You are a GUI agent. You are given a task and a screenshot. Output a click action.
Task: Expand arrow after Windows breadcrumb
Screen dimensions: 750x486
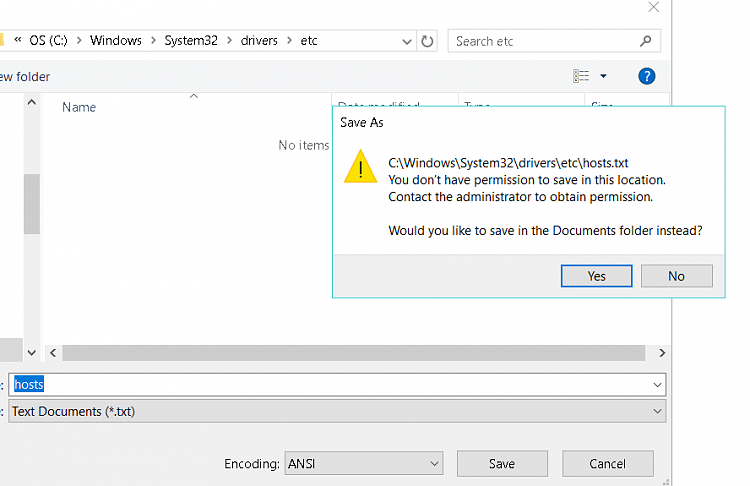click(x=153, y=41)
